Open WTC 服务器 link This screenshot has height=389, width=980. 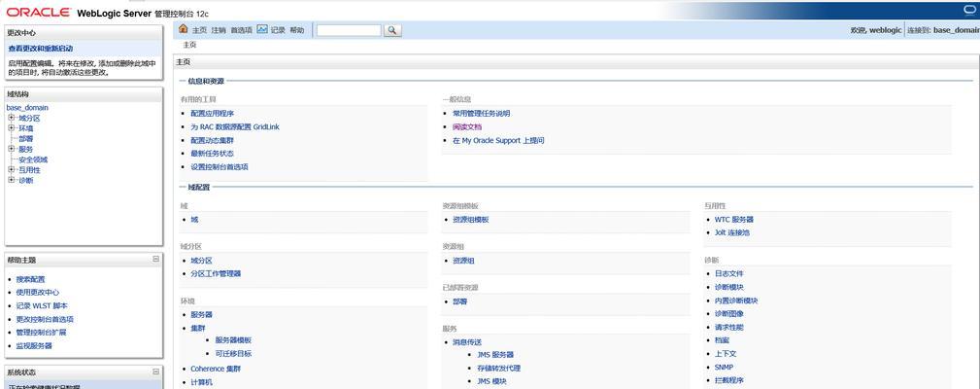[733, 220]
